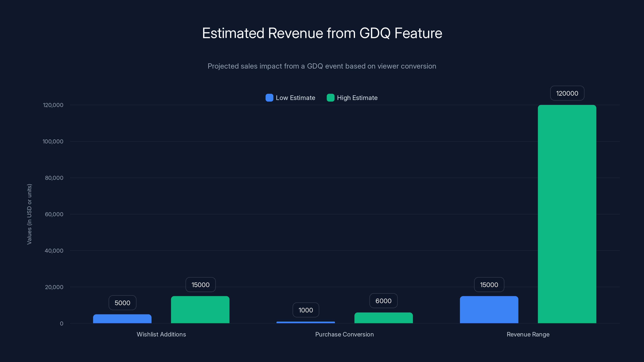Click the blue Low Estimate legend swatch

pyautogui.click(x=269, y=98)
